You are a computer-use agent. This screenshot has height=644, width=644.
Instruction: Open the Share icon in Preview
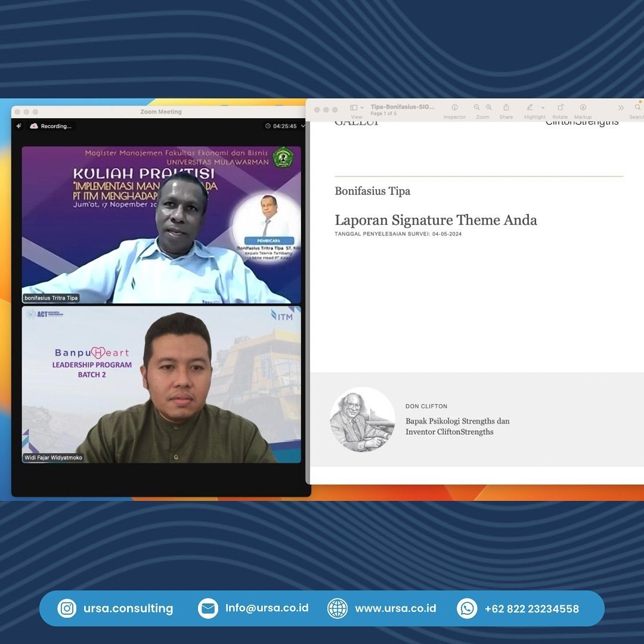(506, 107)
